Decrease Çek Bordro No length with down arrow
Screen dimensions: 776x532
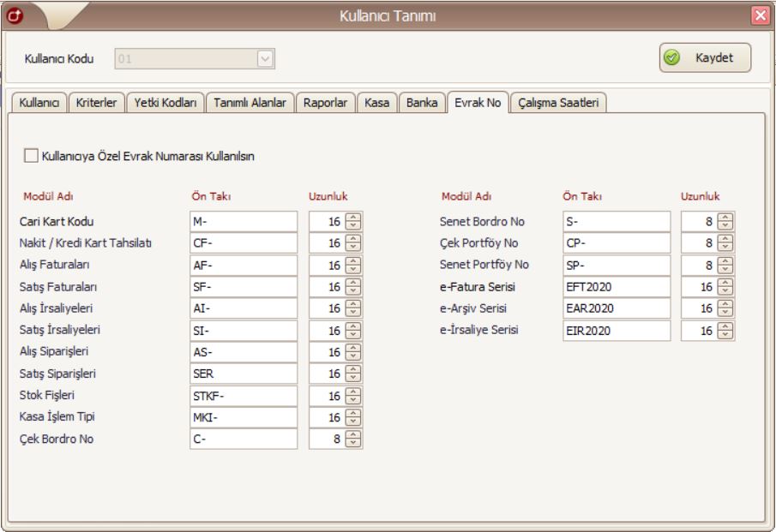pyautogui.click(x=354, y=444)
